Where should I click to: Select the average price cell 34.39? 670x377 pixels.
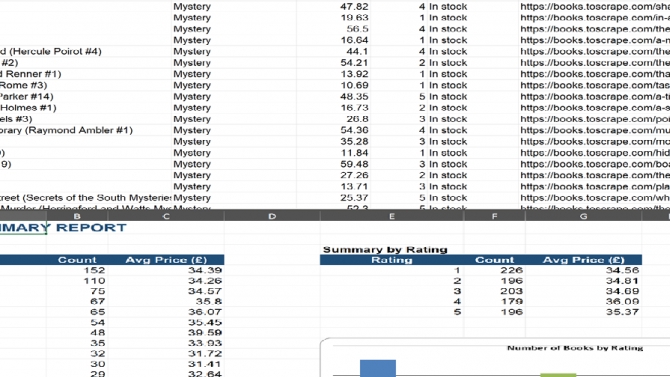166,270
